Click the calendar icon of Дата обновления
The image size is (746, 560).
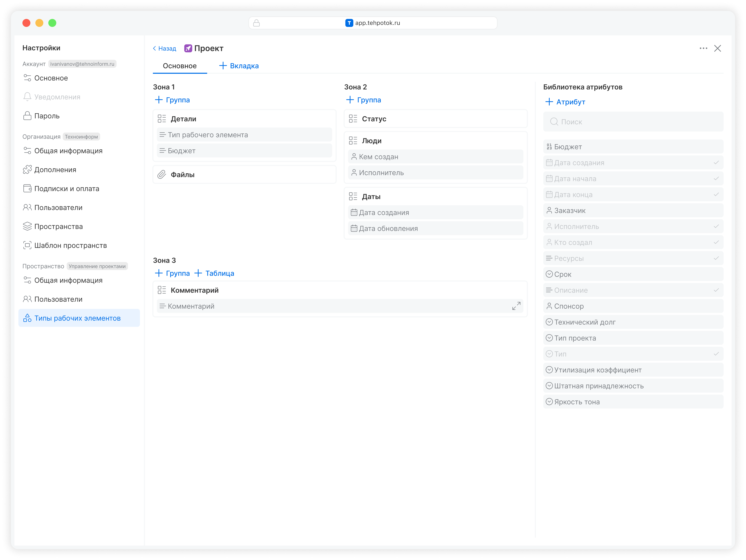click(353, 228)
